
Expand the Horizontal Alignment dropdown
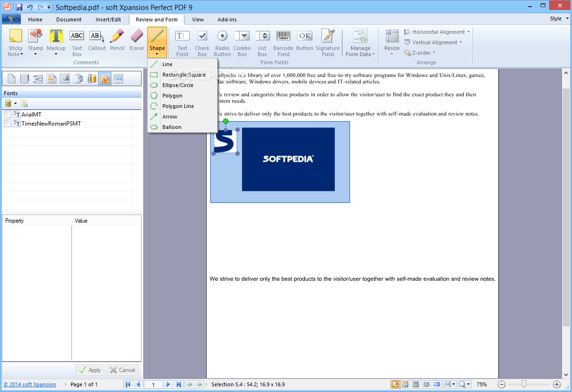[x=437, y=32]
